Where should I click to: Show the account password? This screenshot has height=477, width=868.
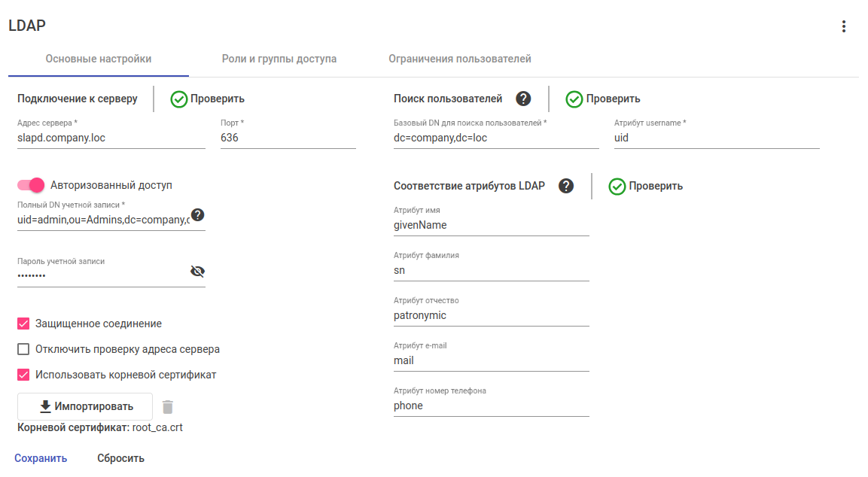pyautogui.click(x=197, y=272)
